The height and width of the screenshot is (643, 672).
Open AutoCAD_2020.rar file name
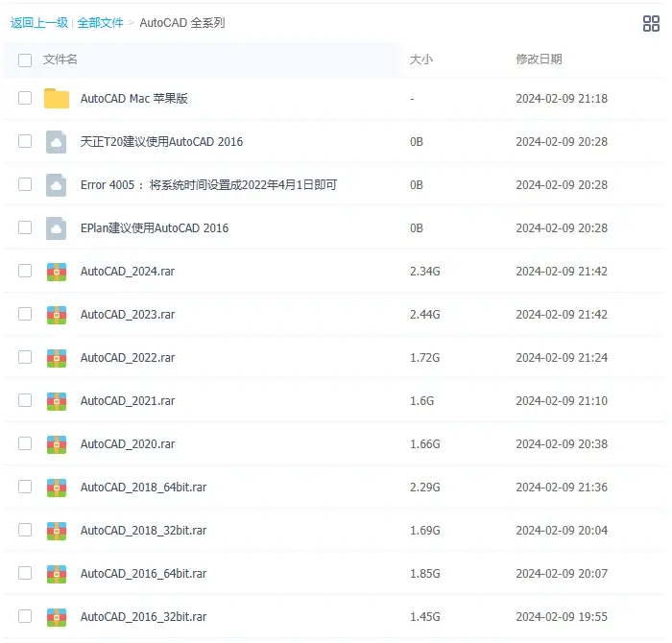coord(128,444)
